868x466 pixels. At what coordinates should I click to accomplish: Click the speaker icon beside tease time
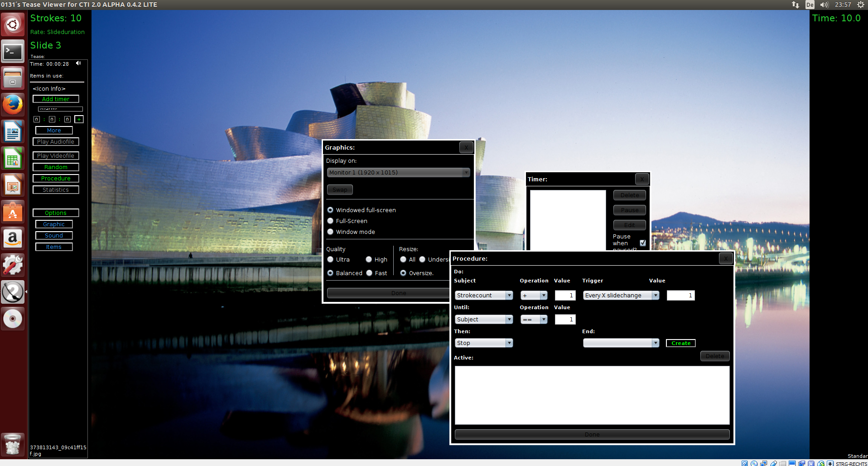tap(78, 63)
